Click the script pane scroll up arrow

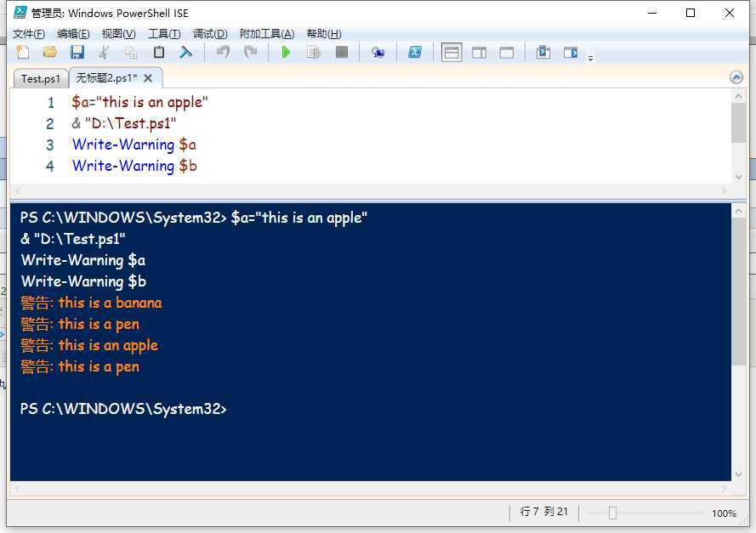click(738, 96)
